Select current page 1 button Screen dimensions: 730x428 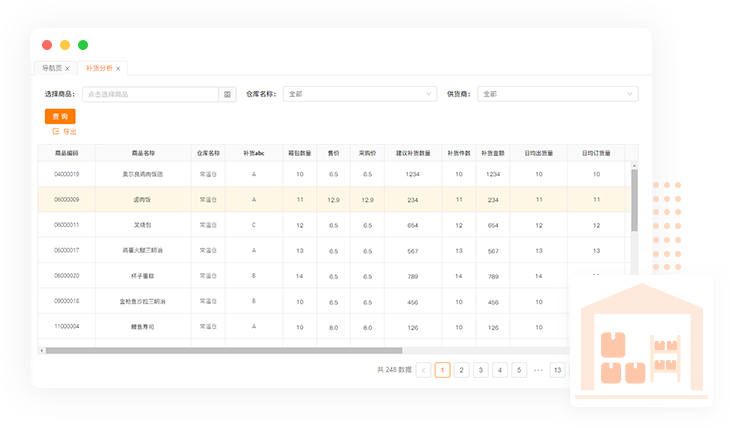pyautogui.click(x=442, y=370)
